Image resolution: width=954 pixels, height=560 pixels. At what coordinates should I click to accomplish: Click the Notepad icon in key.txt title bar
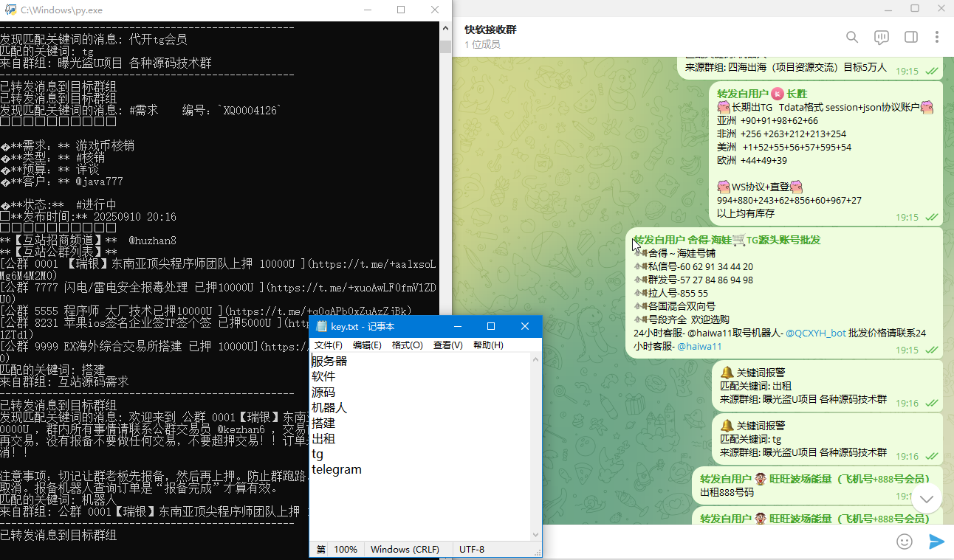pos(321,326)
